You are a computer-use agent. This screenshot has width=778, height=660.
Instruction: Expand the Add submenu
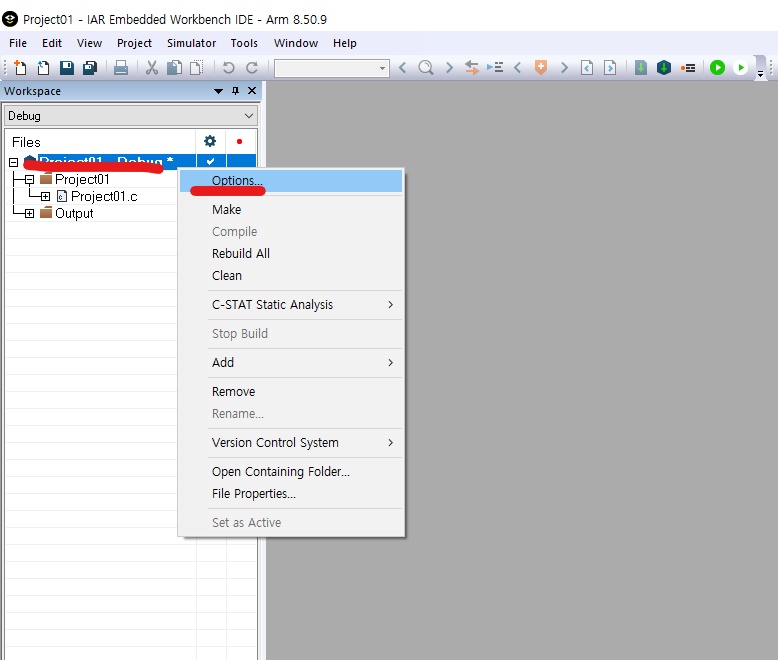[x=291, y=363]
